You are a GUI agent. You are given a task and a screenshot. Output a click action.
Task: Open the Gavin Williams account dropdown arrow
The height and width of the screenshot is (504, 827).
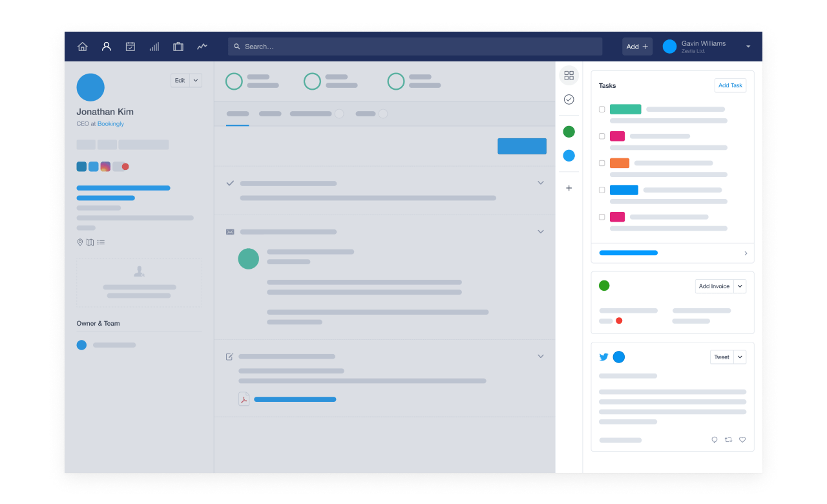[748, 47]
